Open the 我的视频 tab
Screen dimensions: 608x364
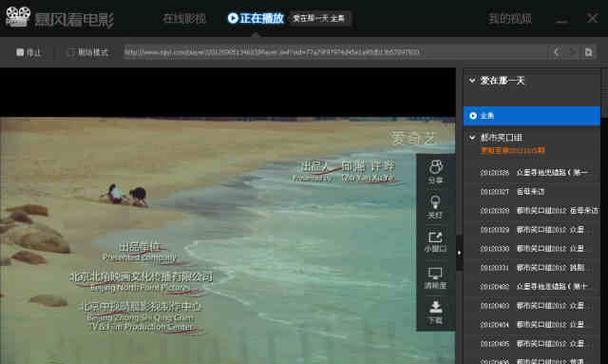pos(510,18)
